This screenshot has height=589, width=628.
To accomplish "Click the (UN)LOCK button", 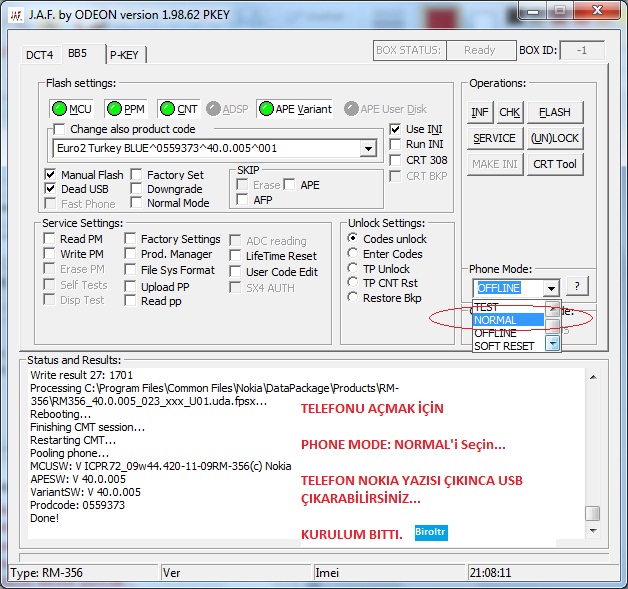I will (x=555, y=138).
